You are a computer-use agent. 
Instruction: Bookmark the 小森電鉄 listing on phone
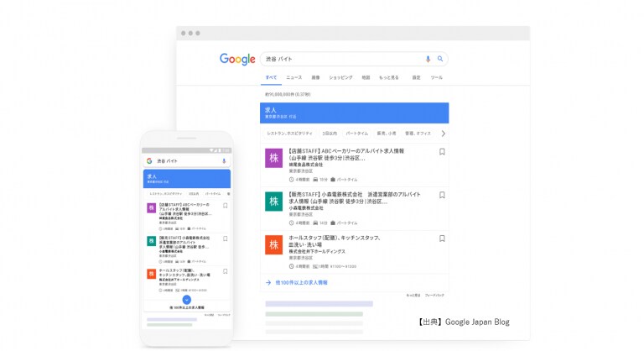(225, 238)
